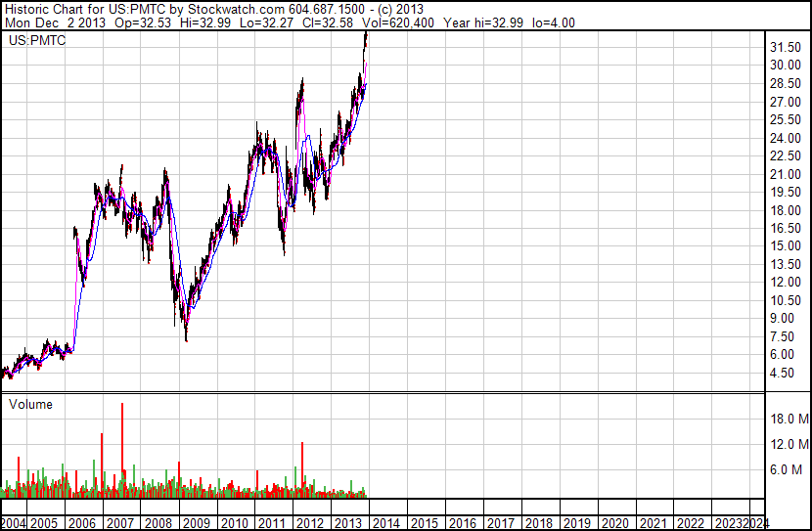Click the 19.50 price axis label

[786, 192]
